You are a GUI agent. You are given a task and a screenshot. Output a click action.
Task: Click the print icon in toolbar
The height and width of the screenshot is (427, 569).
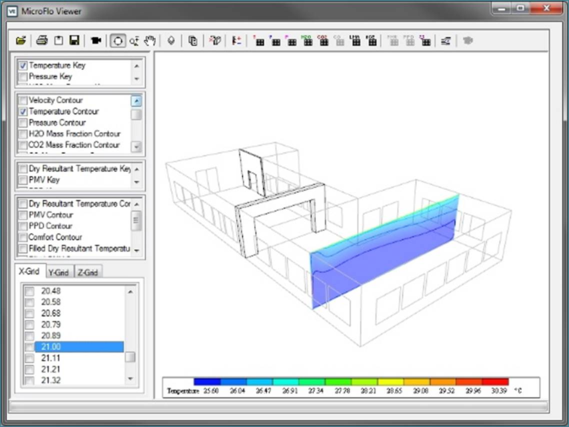[x=42, y=40]
